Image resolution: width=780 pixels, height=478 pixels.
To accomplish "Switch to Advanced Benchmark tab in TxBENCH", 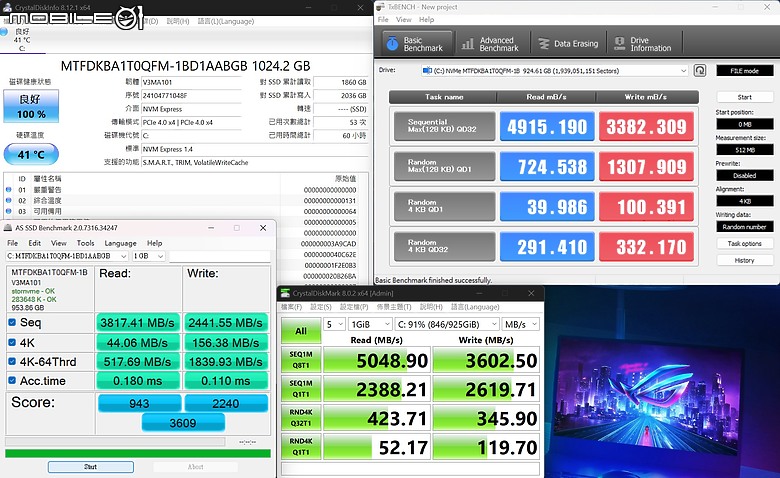I will (490, 44).
